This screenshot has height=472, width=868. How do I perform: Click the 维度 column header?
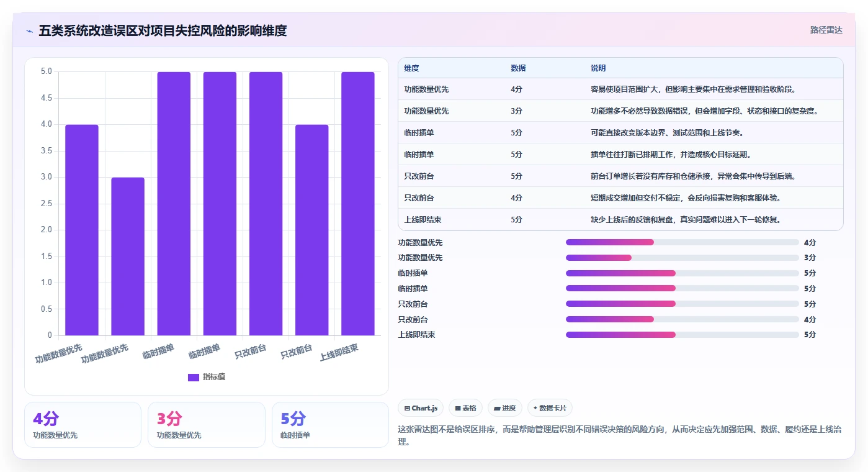pos(411,68)
